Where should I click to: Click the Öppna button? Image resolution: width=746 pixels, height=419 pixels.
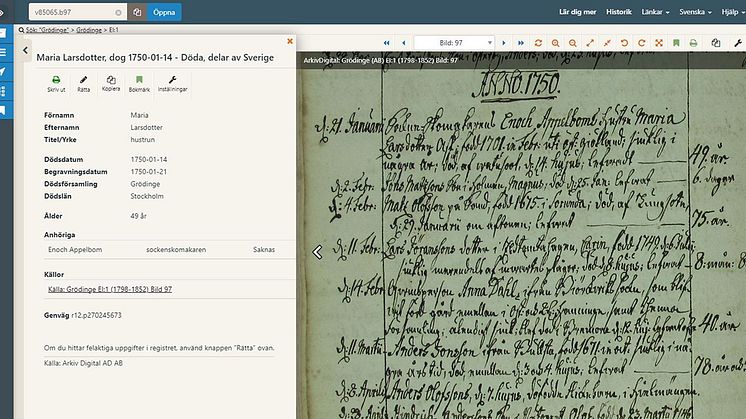point(164,12)
